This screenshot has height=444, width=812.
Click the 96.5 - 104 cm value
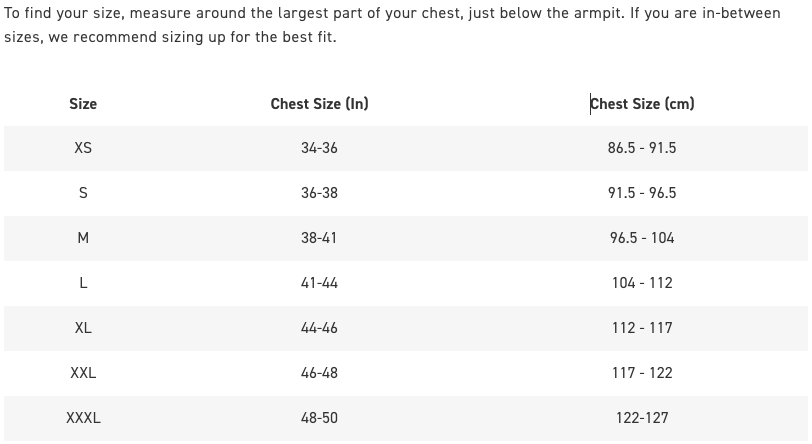642,238
